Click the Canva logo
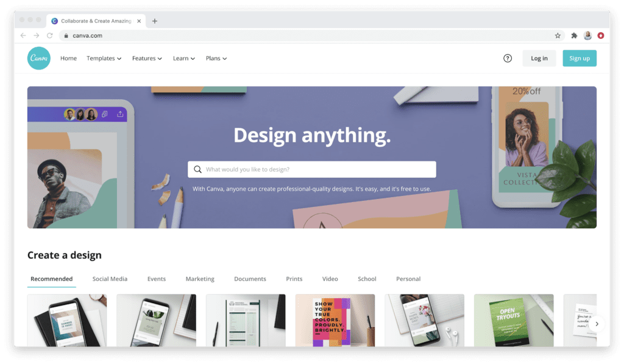Image resolution: width=624 pixels, height=364 pixels. [39, 58]
